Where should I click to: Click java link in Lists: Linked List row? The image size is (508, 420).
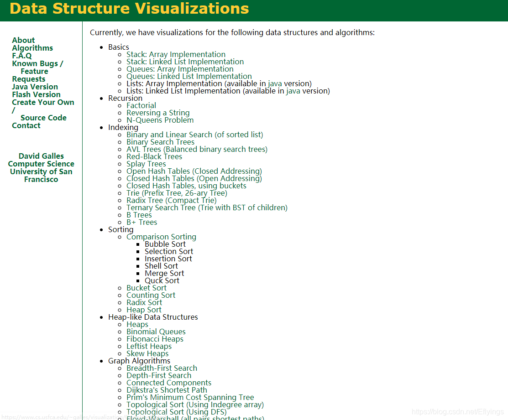point(293,91)
